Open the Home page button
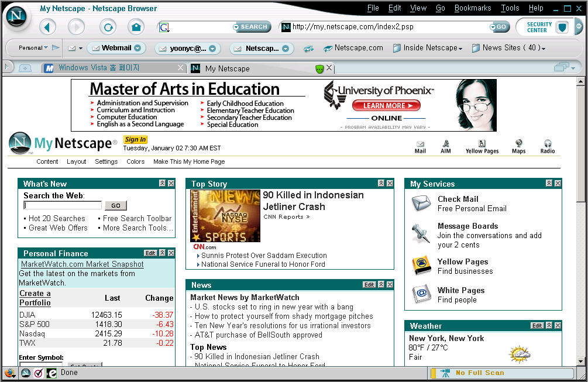This screenshot has height=382, width=588. [136, 27]
